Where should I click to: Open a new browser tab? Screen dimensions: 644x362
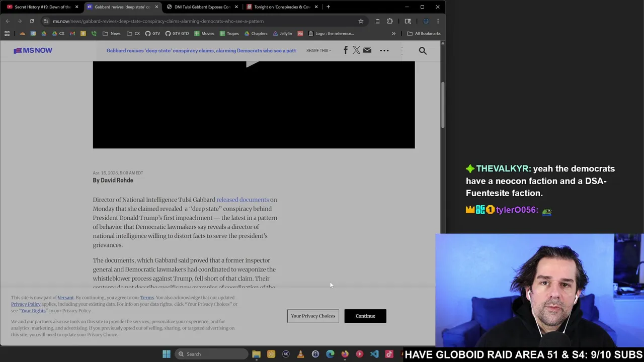coord(328,7)
